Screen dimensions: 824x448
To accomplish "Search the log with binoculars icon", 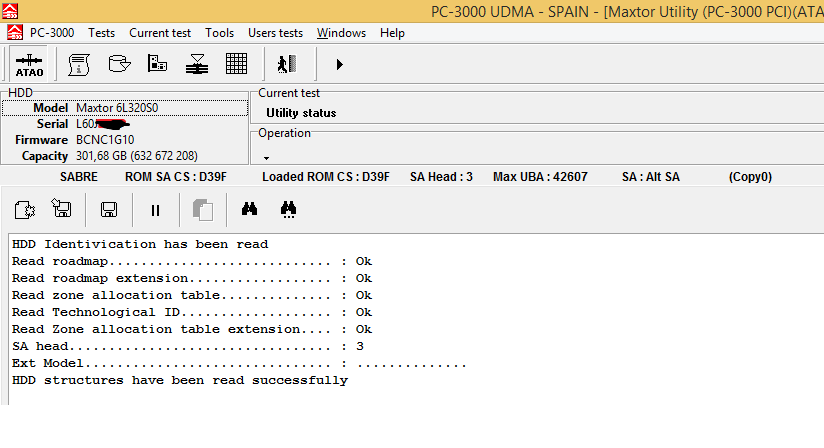I will [x=249, y=209].
